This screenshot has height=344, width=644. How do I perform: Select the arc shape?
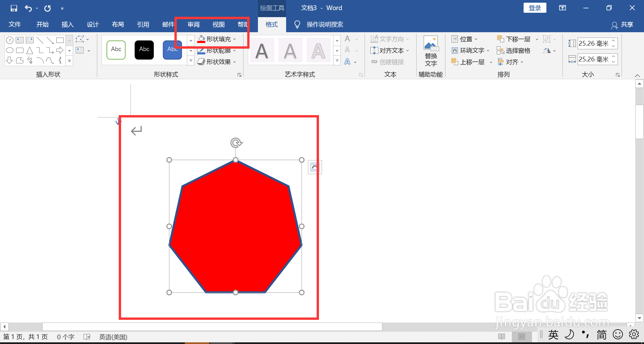(x=40, y=60)
